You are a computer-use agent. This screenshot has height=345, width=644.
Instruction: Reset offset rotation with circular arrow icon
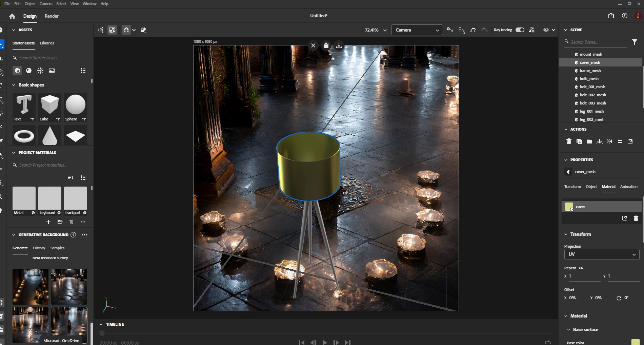click(619, 298)
